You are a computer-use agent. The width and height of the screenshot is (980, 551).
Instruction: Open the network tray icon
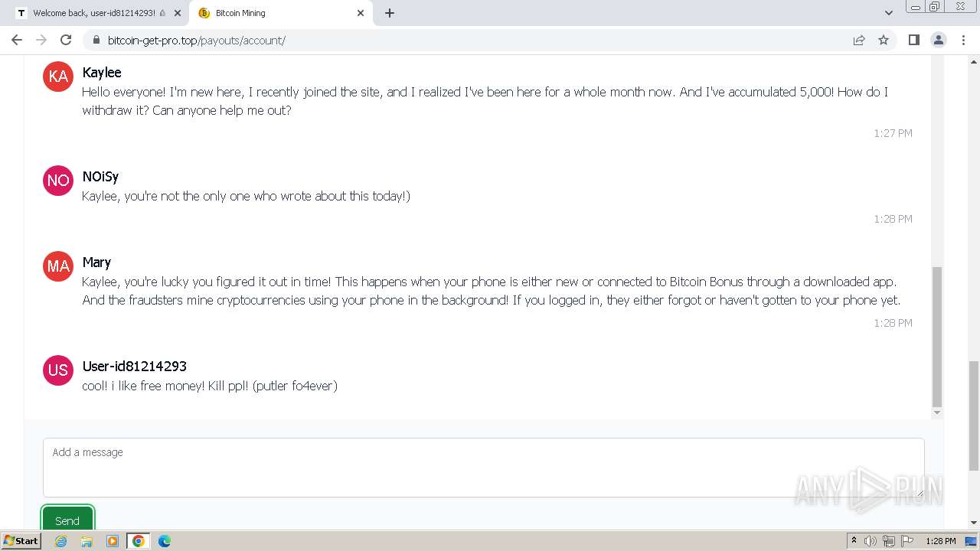(889, 541)
